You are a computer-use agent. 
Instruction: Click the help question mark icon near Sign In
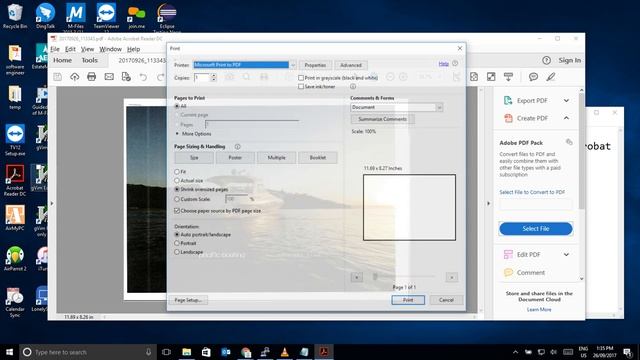547,60
